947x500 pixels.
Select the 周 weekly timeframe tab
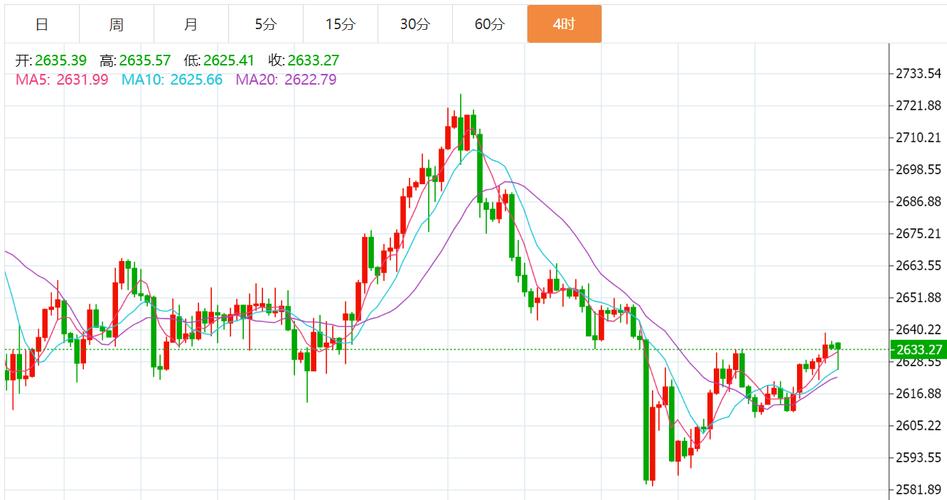point(117,24)
